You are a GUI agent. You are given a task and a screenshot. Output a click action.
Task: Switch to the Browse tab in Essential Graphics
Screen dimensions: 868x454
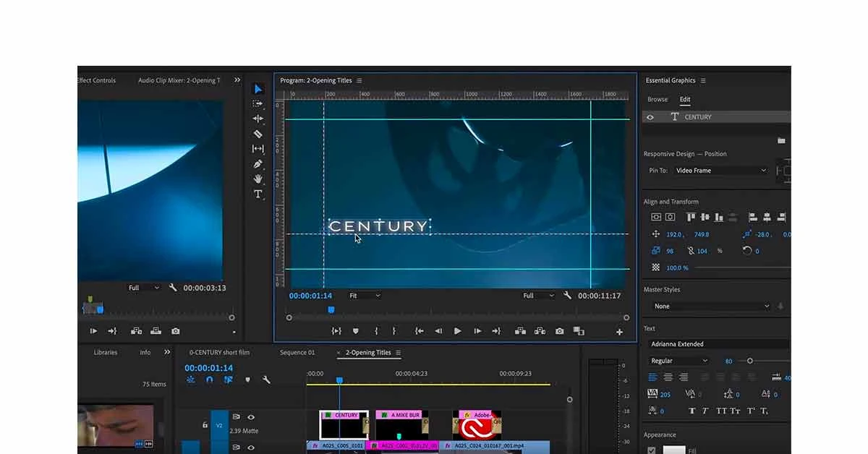(657, 99)
